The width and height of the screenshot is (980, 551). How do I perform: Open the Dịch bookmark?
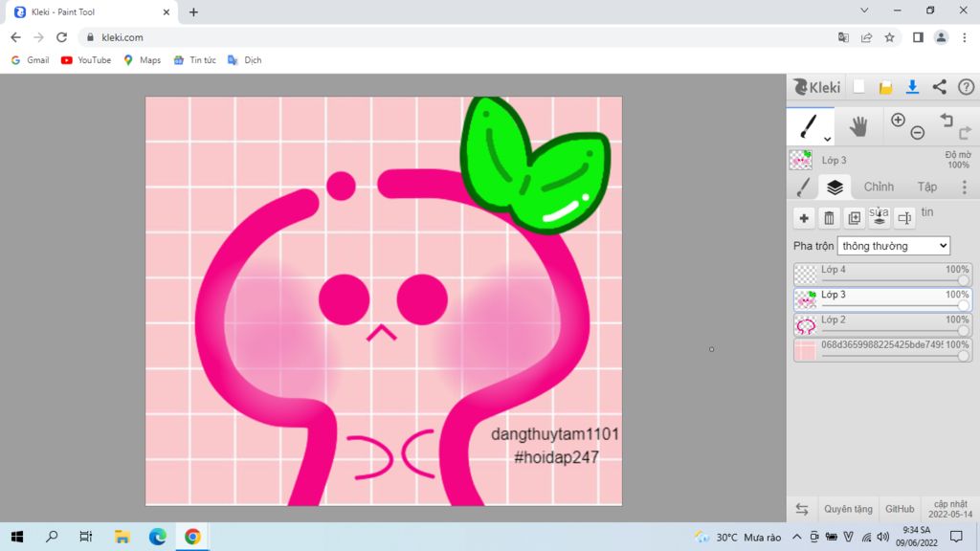[244, 60]
